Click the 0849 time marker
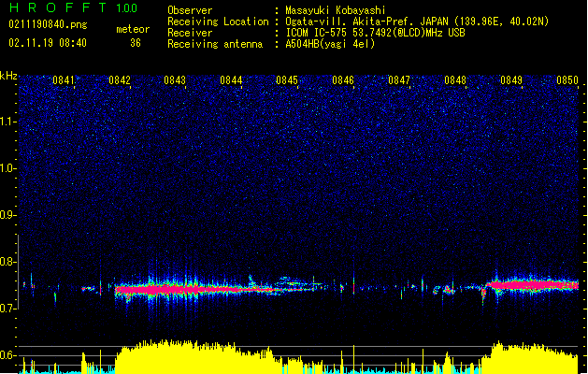588x374 pixels. 511,80
